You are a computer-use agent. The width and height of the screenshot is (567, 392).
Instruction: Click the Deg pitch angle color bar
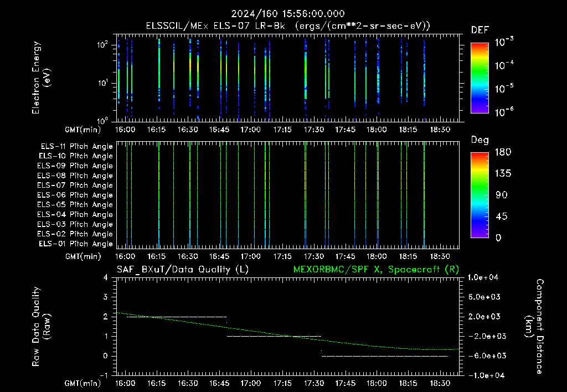(480, 195)
